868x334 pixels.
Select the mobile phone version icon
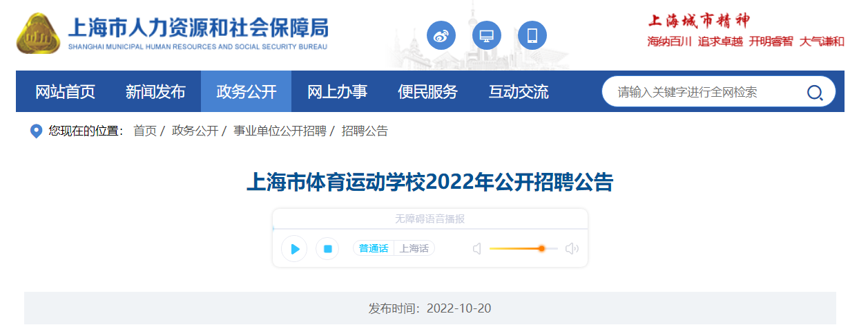click(532, 35)
